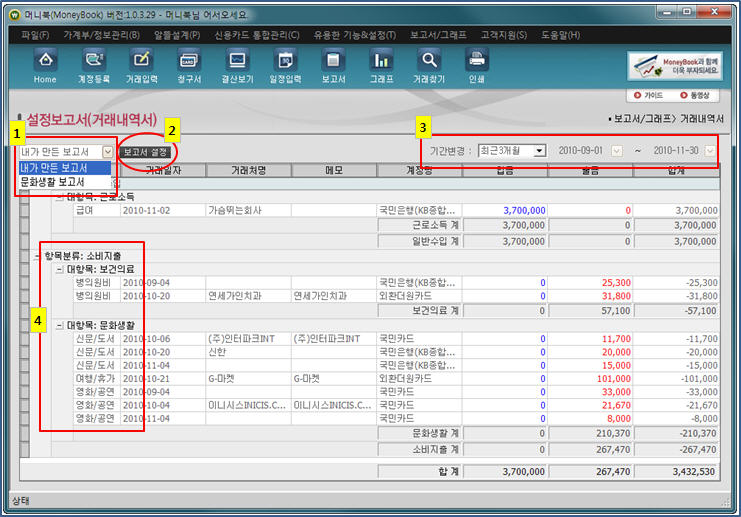This screenshot has width=741, height=517.
Task: Click the 가이드 guide link
Action: point(648,95)
